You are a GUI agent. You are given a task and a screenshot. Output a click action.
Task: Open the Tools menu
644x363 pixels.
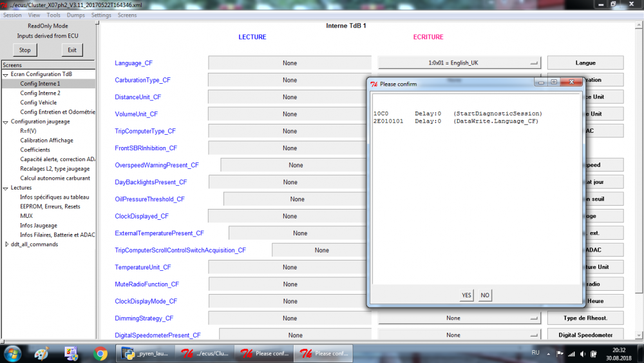(53, 15)
